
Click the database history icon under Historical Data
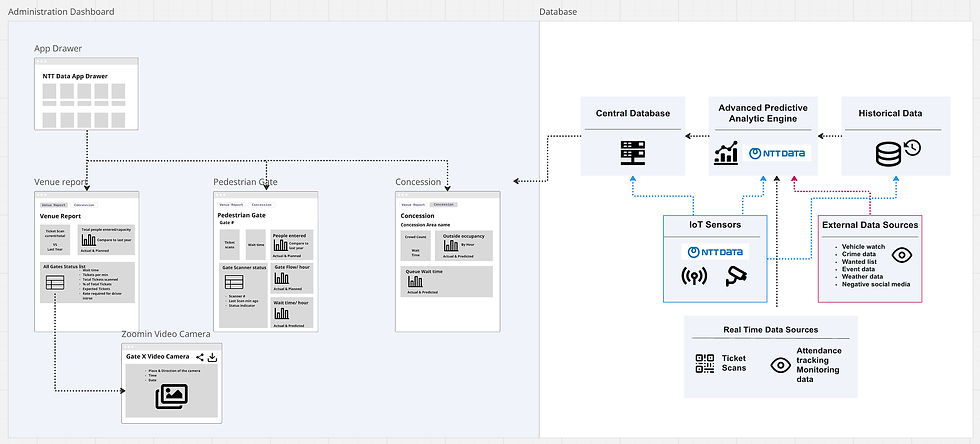click(898, 153)
